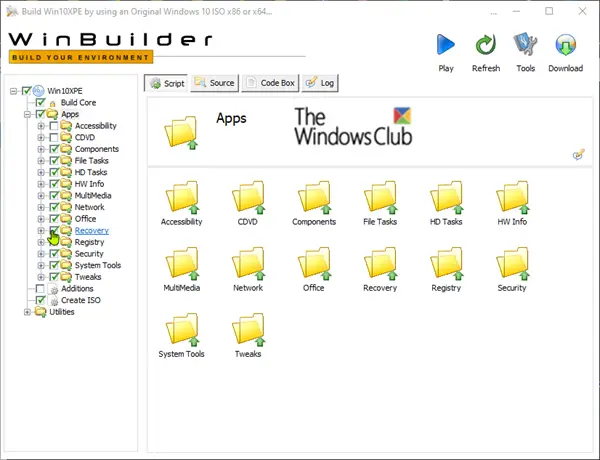Viewport: 600px width, 460px height.
Task: Select the Additions tree item label
Action: [x=77, y=289]
